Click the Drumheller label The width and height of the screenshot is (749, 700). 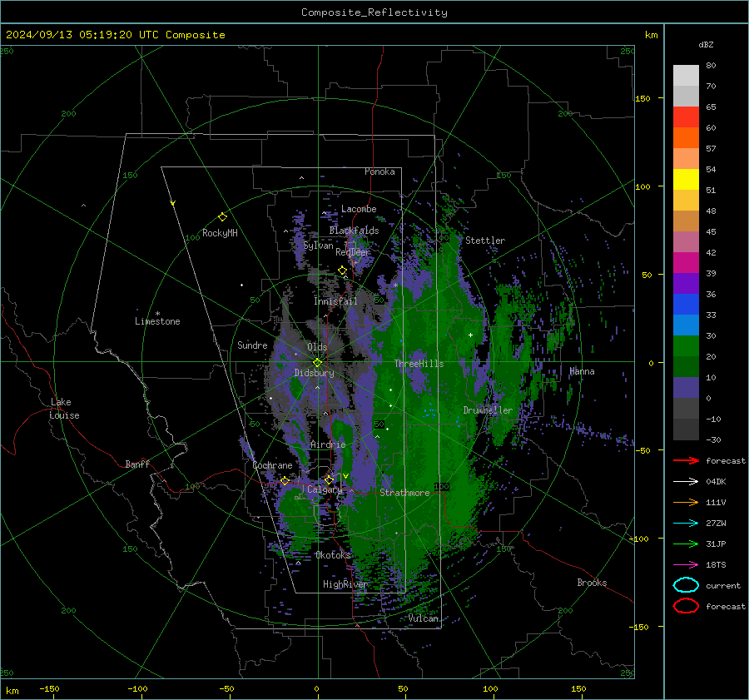(488, 410)
